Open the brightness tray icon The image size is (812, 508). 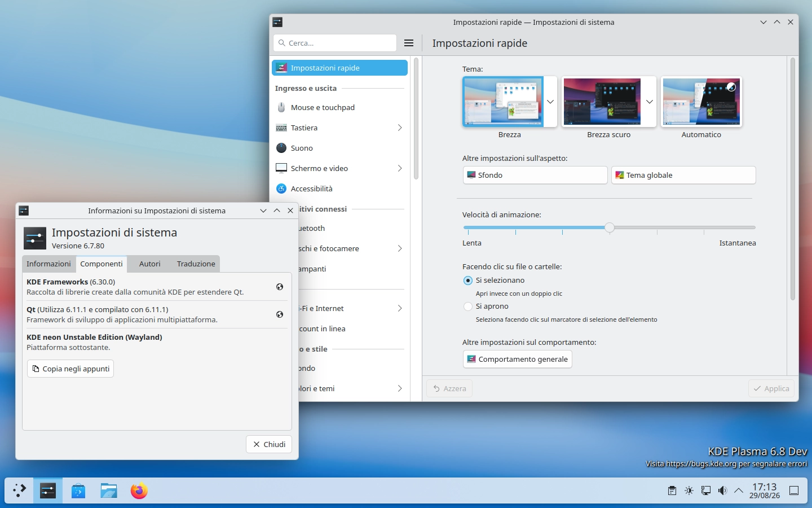(689, 491)
